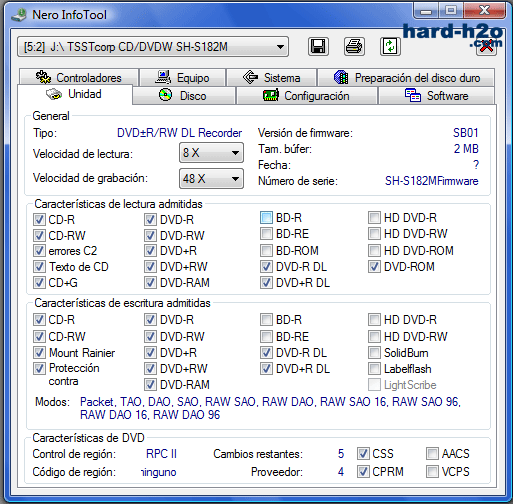The image size is (513, 504).
Task: Switch to the Equipo tab
Action: [x=183, y=77]
